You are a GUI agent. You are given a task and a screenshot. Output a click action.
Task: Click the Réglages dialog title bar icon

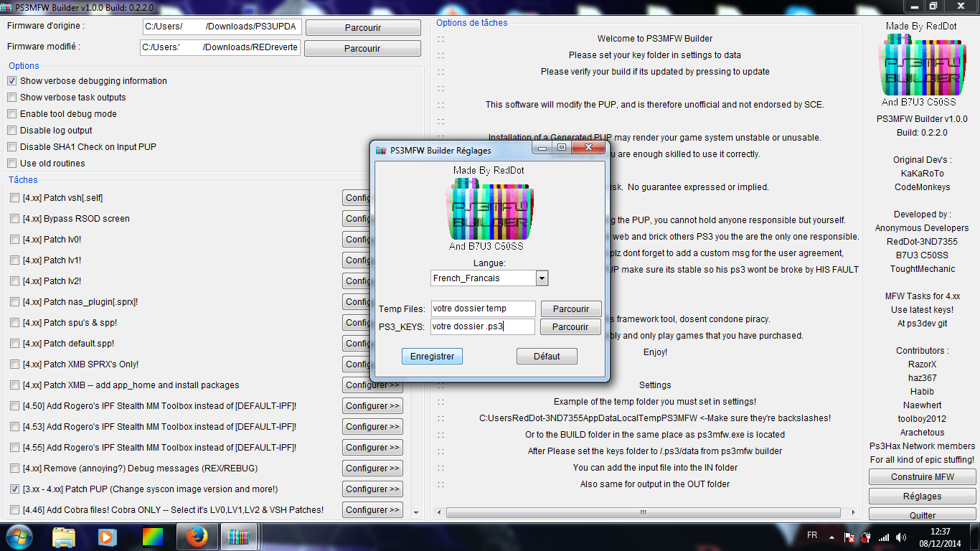click(381, 151)
